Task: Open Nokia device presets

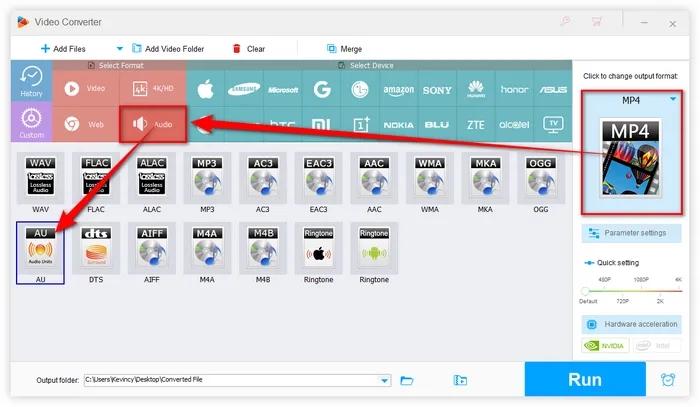Action: (399, 125)
